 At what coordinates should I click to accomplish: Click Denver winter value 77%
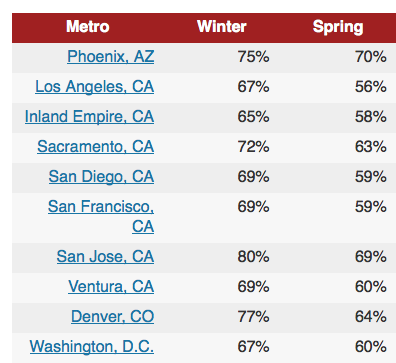pos(253,317)
